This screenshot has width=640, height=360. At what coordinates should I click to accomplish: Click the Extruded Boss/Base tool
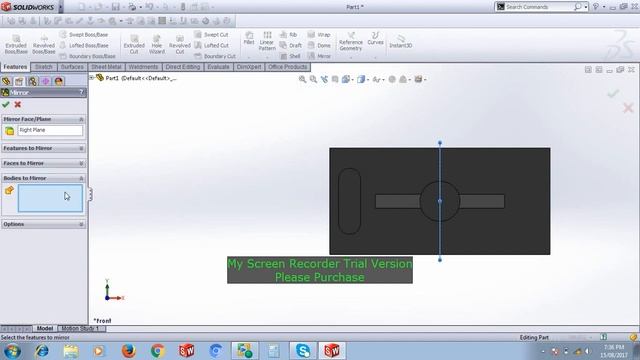tap(16, 44)
